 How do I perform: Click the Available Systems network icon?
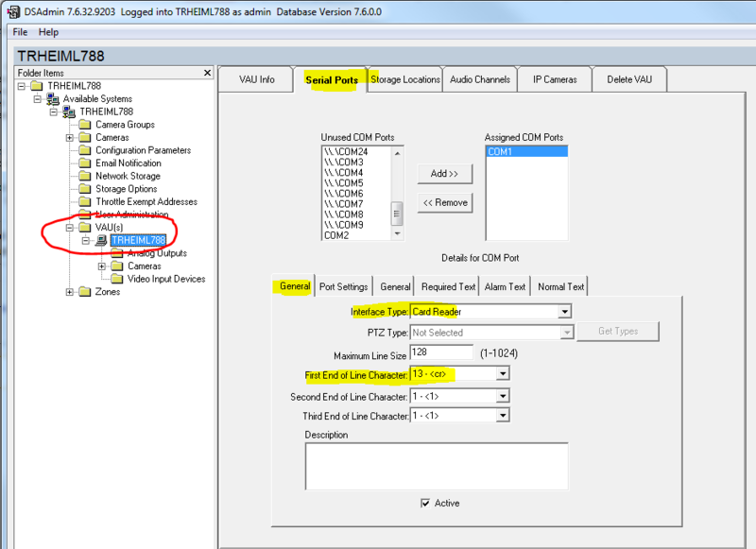pyautogui.click(x=51, y=98)
